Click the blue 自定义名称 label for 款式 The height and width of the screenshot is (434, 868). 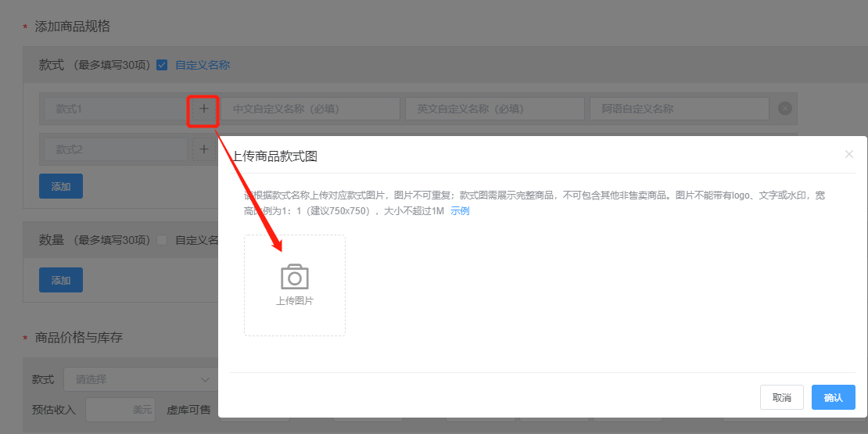(203, 65)
